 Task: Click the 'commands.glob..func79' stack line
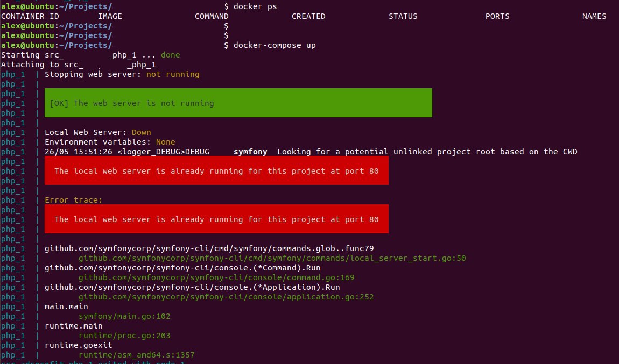(x=209, y=248)
